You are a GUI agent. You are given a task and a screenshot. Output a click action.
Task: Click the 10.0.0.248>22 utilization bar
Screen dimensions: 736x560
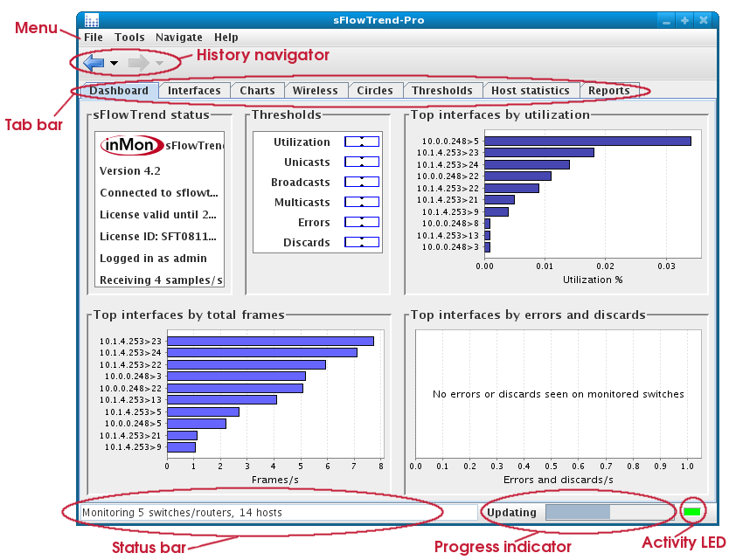pos(517,176)
